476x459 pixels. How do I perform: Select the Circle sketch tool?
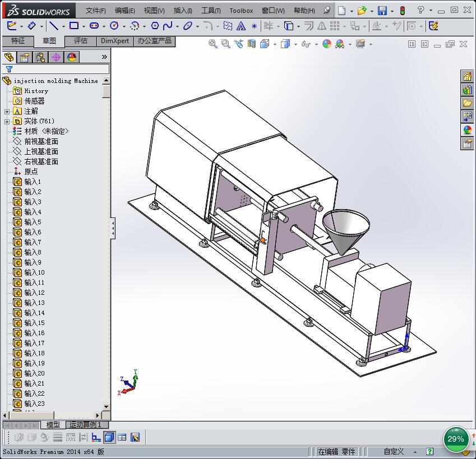tap(114, 26)
